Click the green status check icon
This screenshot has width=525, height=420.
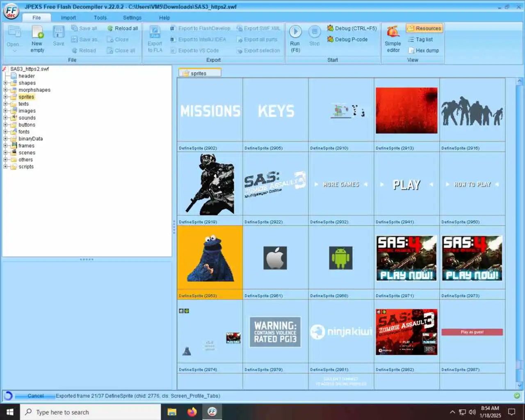pyautogui.click(x=517, y=396)
